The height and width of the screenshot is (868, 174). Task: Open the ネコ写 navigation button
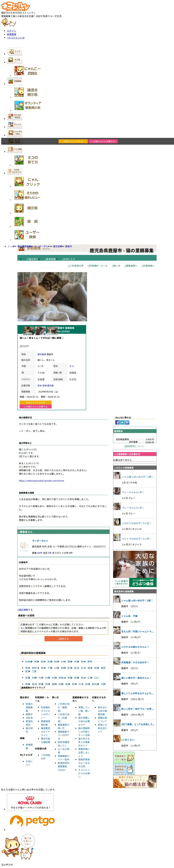point(14,60)
